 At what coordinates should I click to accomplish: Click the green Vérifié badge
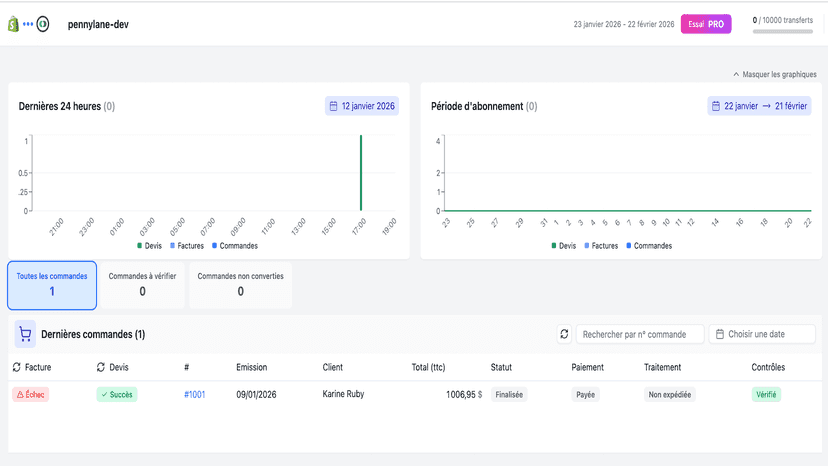[x=766, y=395]
